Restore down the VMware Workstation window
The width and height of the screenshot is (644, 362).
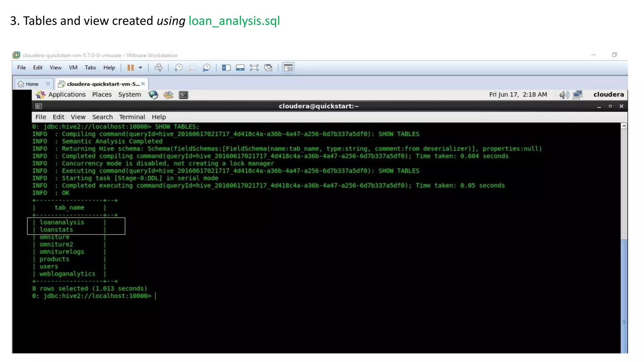614,55
